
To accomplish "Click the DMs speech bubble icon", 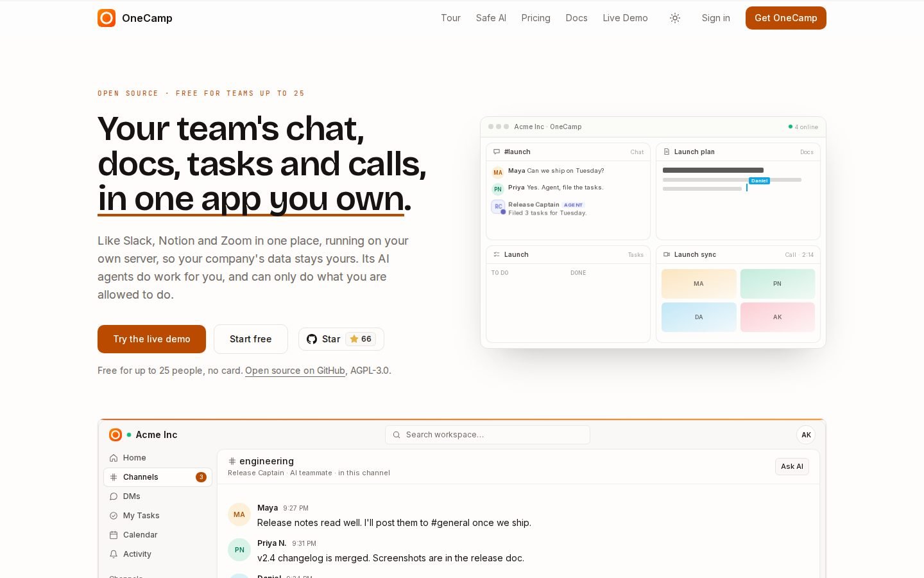I will tap(114, 496).
